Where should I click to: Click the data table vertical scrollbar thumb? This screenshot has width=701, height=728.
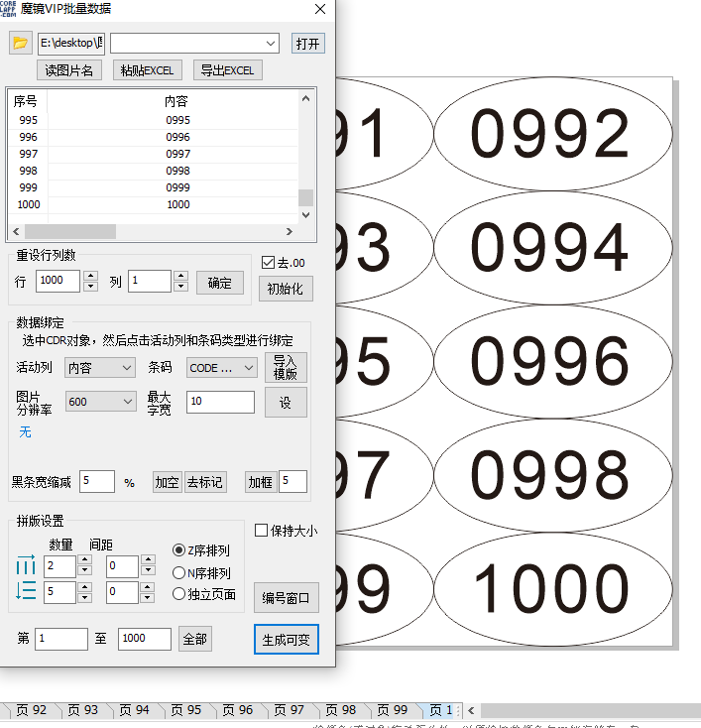(305, 197)
